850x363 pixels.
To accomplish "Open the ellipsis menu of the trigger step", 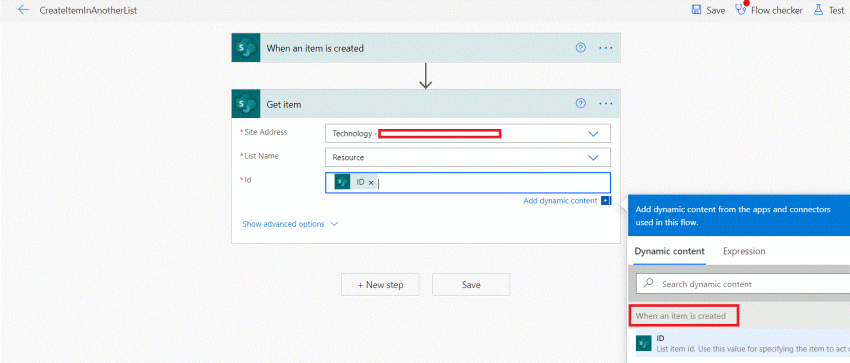I will (x=606, y=48).
